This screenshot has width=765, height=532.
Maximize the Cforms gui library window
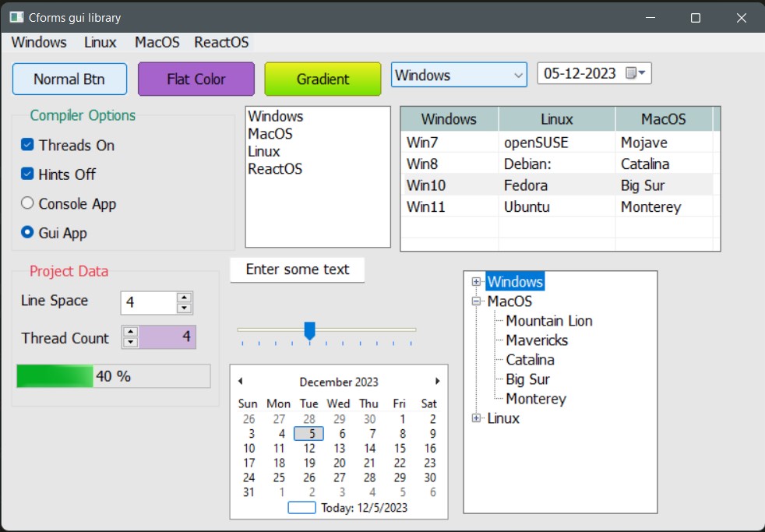point(696,18)
